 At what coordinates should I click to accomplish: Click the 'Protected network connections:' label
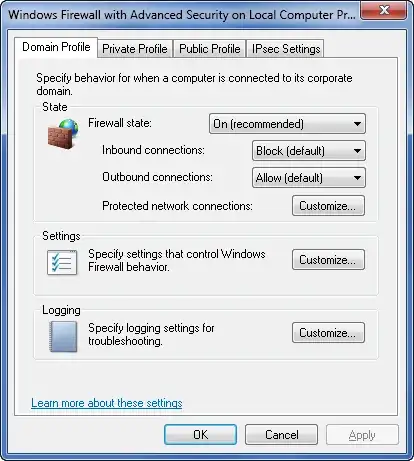click(177, 206)
